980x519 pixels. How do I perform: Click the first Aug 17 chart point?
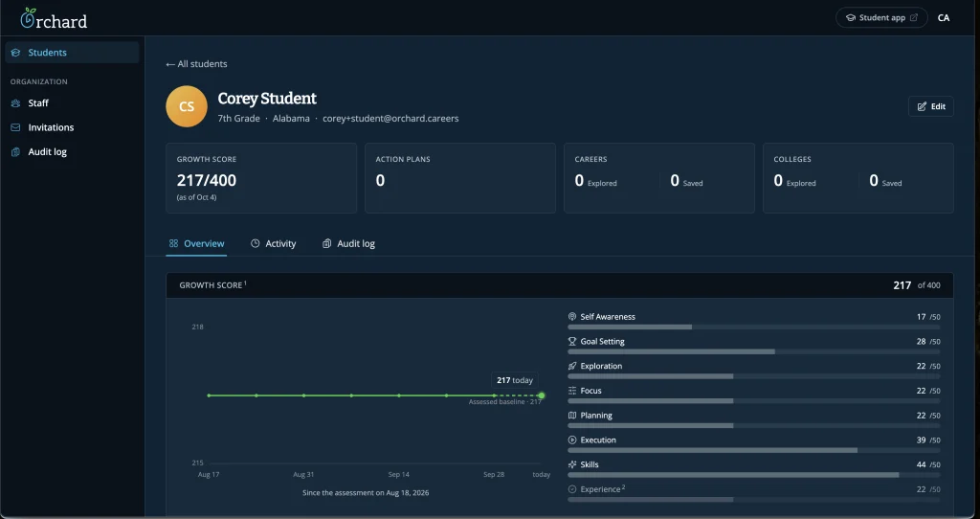[209, 395]
